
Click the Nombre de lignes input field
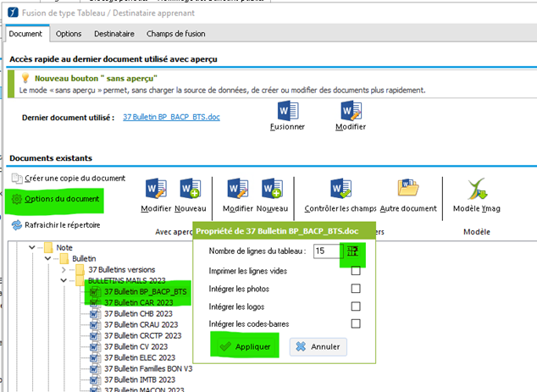pos(324,251)
